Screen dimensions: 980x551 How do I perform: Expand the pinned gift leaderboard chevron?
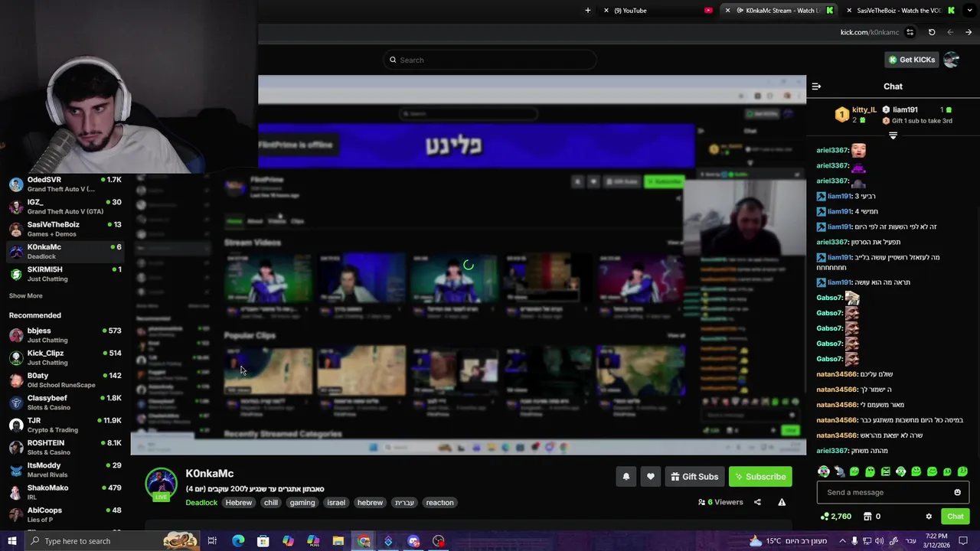click(x=893, y=135)
